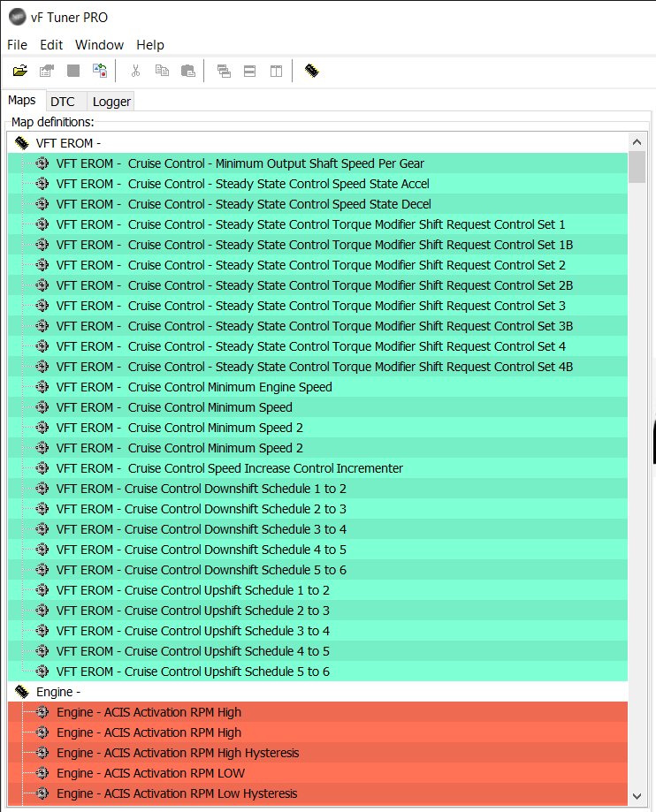The image size is (656, 812).
Task: Switch to the Logger tab
Action: [111, 102]
